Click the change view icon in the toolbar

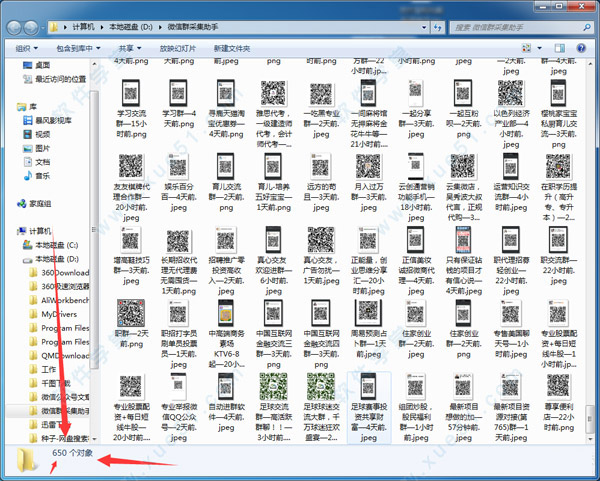point(526,48)
